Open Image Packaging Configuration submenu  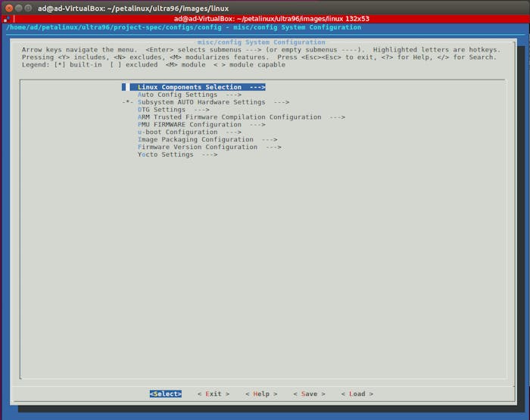207,139
